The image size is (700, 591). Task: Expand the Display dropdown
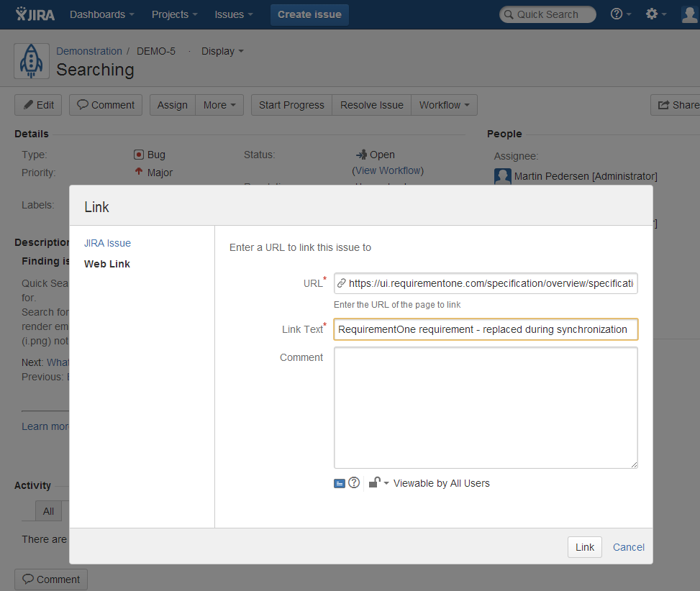[222, 51]
